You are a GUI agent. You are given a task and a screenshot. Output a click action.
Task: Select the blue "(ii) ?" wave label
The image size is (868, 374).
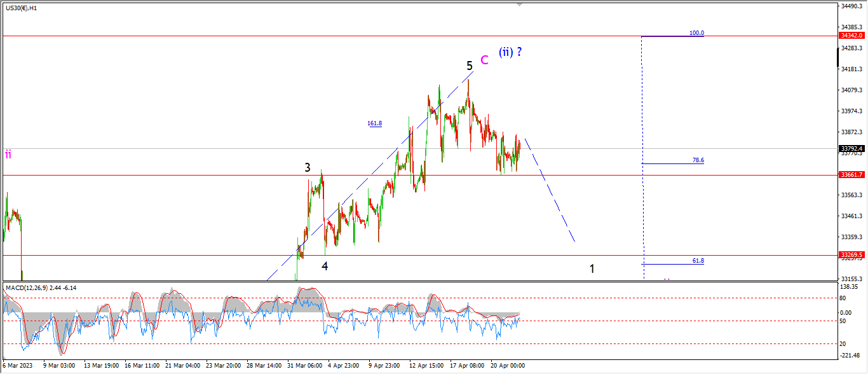510,52
